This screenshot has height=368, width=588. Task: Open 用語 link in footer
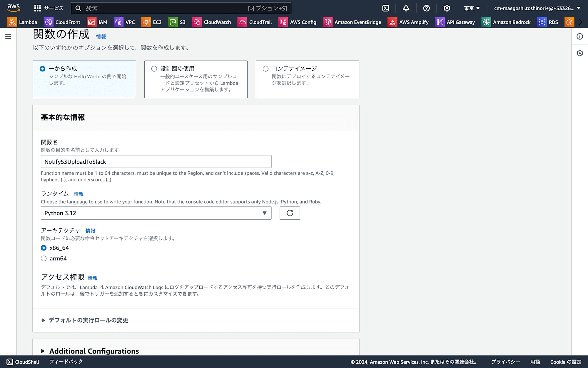(535, 362)
